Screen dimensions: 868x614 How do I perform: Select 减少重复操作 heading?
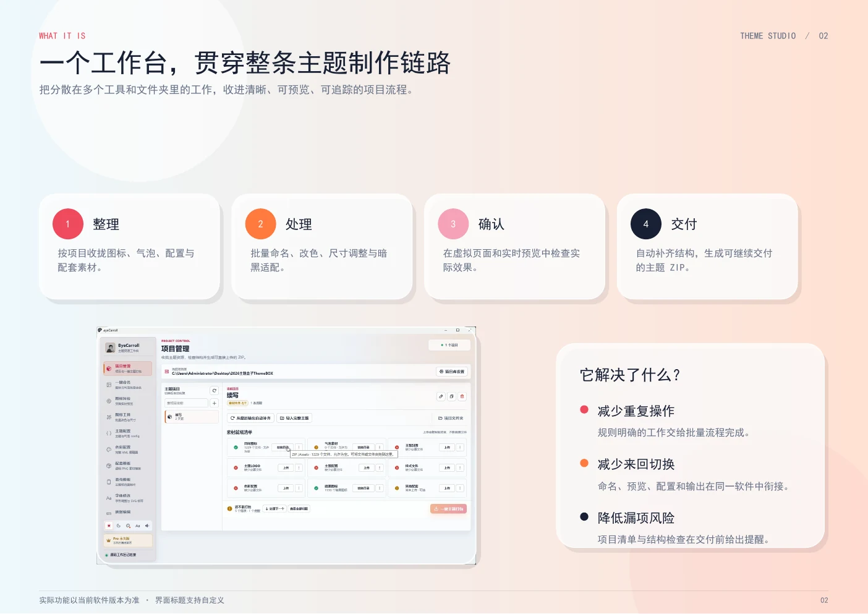[x=636, y=411]
